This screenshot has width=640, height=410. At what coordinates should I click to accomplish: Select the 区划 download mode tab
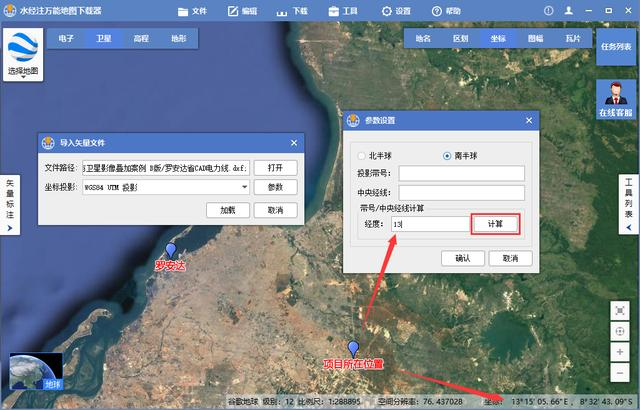click(x=460, y=39)
